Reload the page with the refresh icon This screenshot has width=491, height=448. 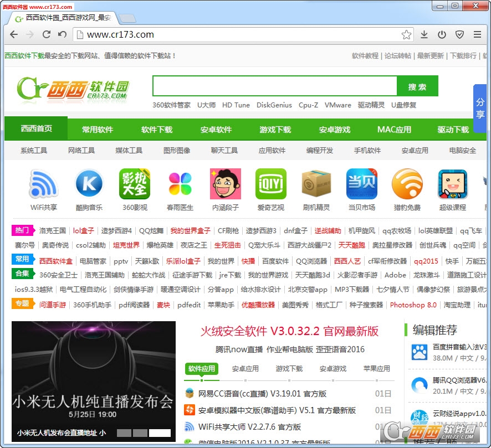(47, 34)
